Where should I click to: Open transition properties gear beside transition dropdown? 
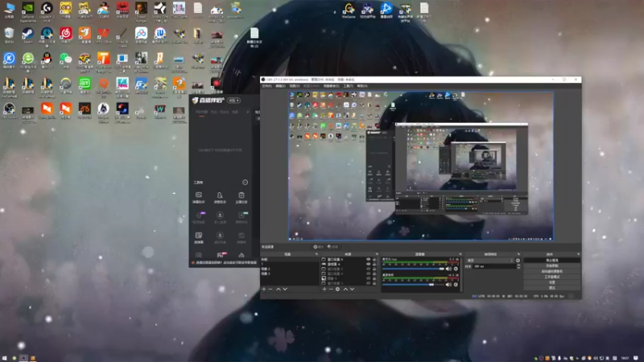click(x=518, y=261)
